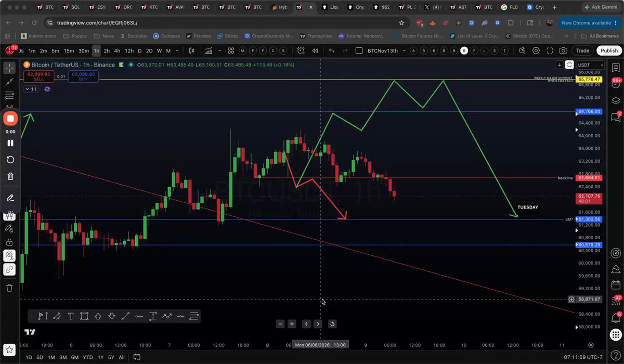
Task: Zoom out chart with minus button
Action: 281,323
